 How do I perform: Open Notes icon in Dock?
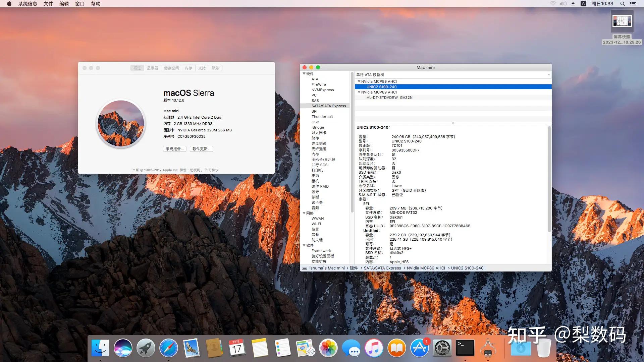tap(260, 348)
